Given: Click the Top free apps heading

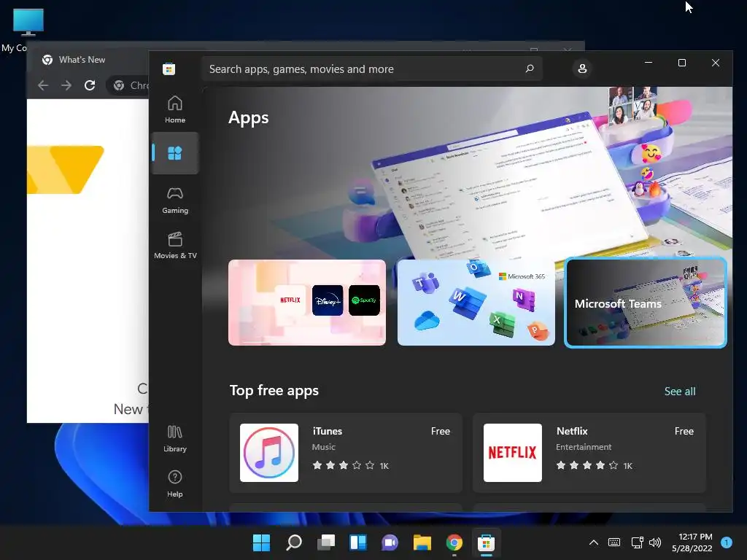Looking at the screenshot, I should click(274, 391).
